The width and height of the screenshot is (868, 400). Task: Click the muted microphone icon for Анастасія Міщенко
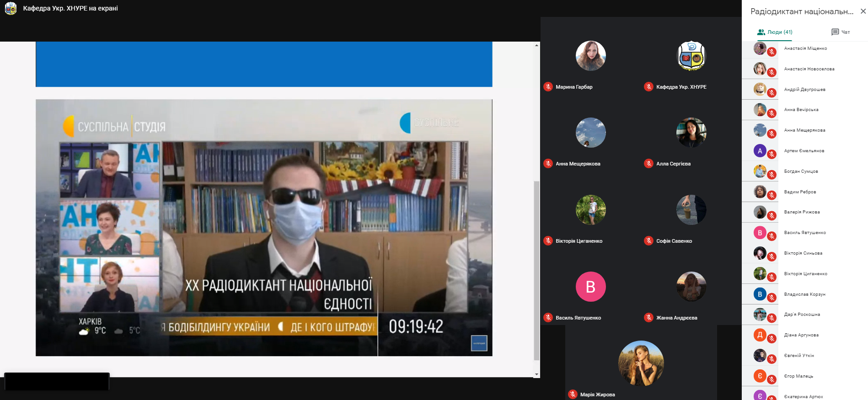pos(772,52)
